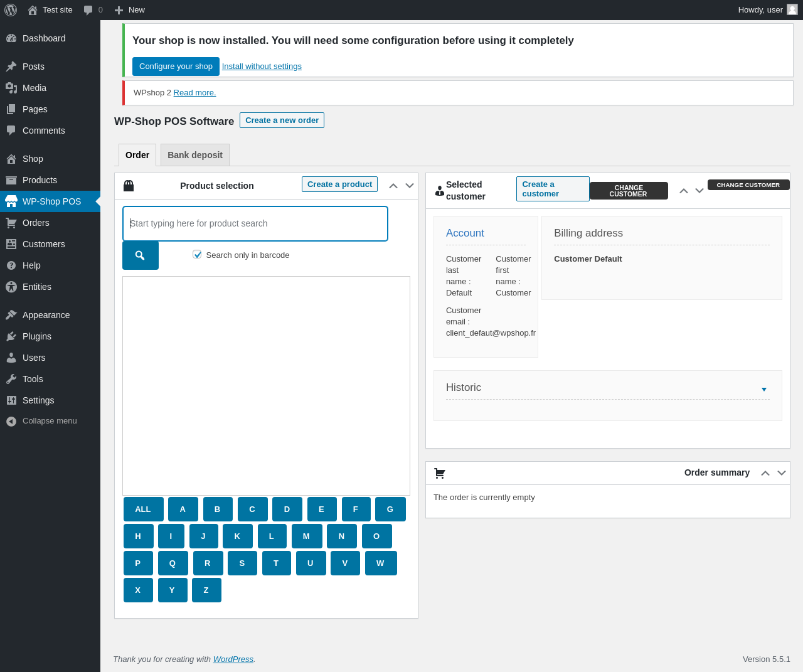Click the Entities icon in sidebar
Image resolution: width=803 pixels, height=672 pixels.
(x=11, y=287)
